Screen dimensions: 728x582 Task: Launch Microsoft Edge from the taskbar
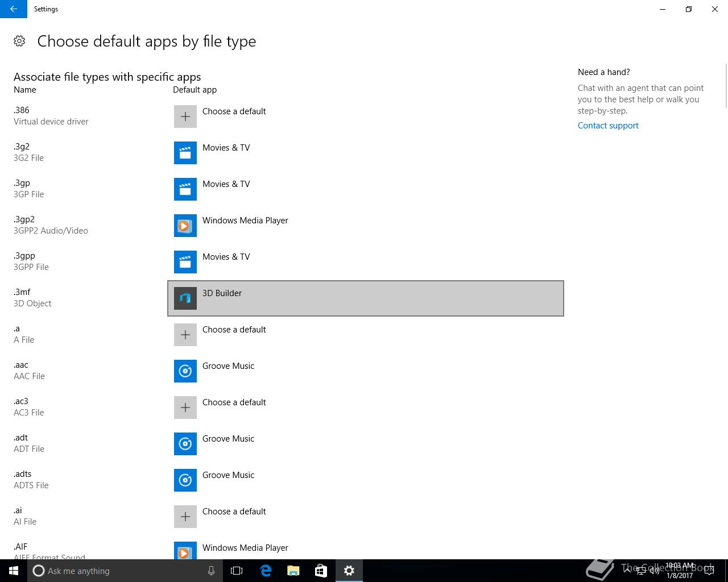point(266,571)
